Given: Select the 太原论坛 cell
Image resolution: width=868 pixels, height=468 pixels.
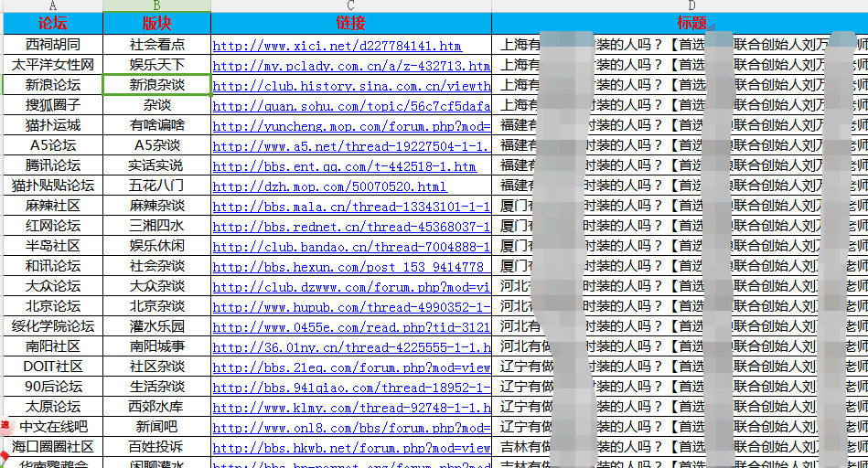Looking at the screenshot, I should pos(52,407).
